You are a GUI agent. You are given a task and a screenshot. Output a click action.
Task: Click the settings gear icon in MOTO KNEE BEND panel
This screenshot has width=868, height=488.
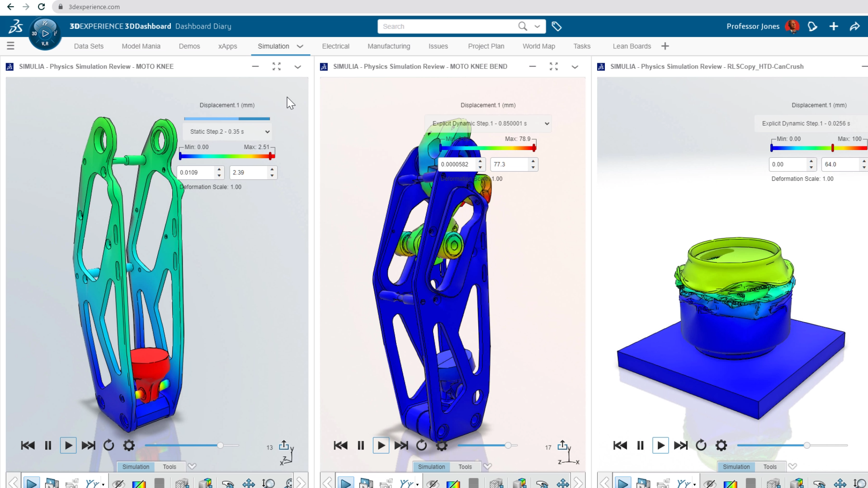point(442,445)
